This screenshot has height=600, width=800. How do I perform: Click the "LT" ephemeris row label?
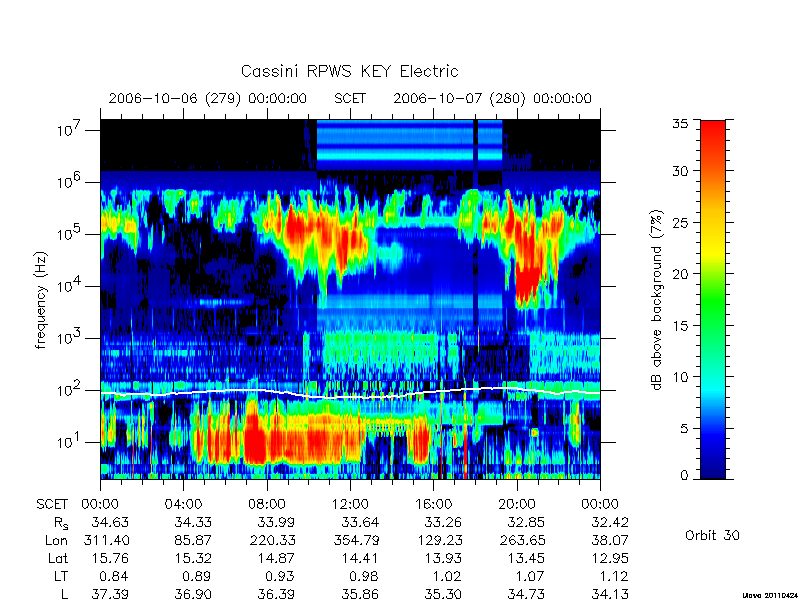(61, 576)
